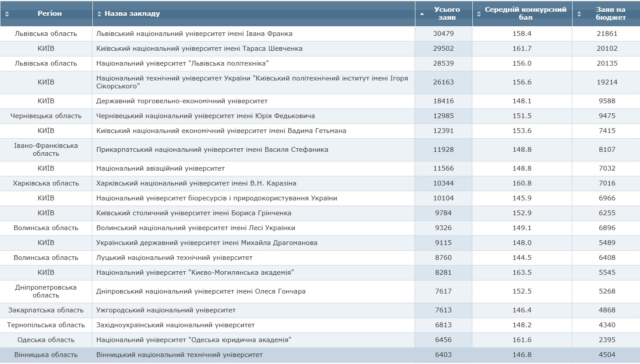Sort table by Регіон column header

point(49,14)
